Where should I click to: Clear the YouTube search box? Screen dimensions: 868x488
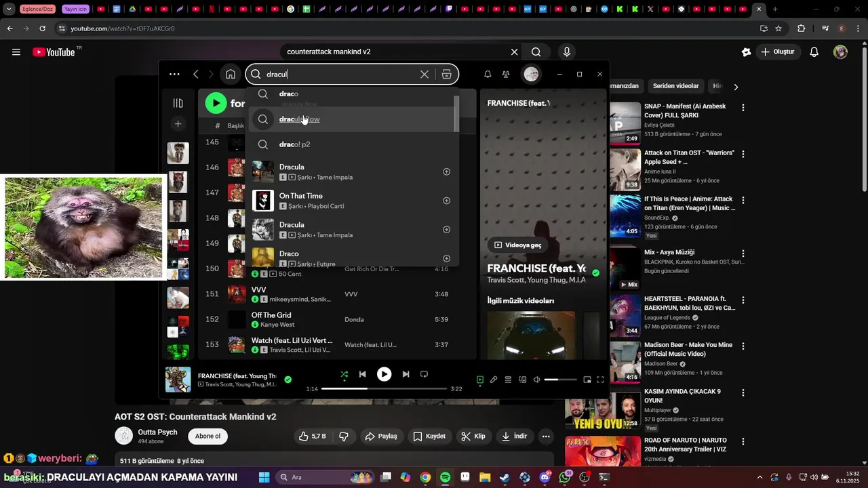514,52
